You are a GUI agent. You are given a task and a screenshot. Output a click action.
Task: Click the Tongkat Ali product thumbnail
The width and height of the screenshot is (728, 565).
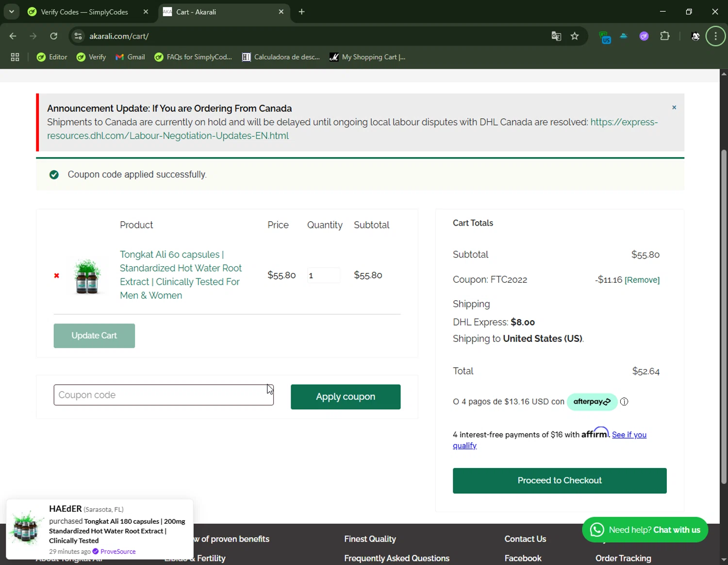click(87, 275)
